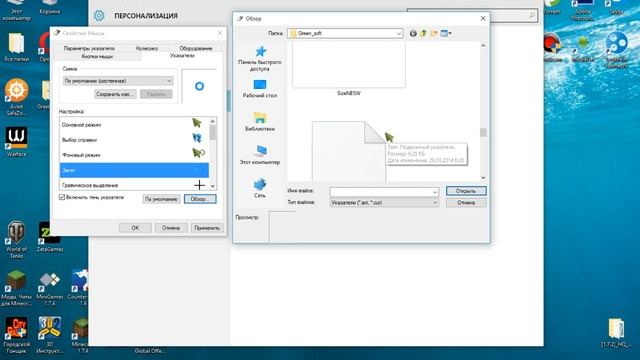Close the Обзор dialog
Image resolution: width=640 pixels, height=360 pixels.
[483, 18]
